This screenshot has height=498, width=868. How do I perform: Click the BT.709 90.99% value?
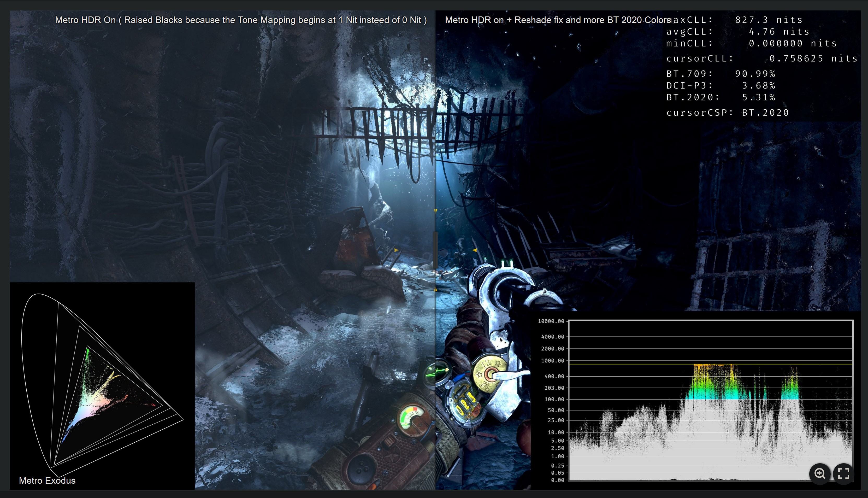point(721,74)
